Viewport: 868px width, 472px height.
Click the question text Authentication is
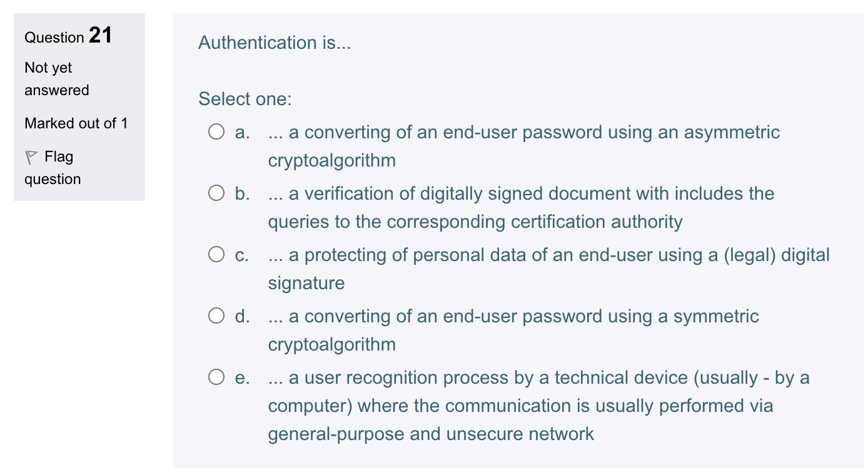coord(274,43)
